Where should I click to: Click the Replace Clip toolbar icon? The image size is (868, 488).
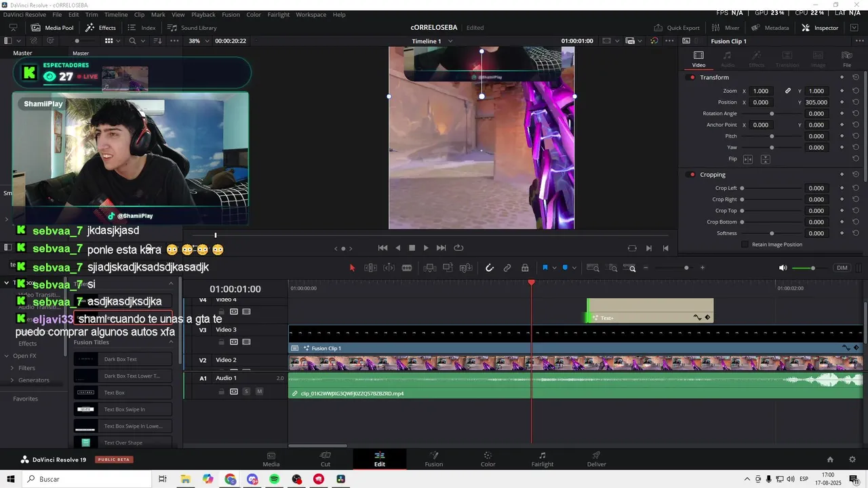[x=466, y=268]
